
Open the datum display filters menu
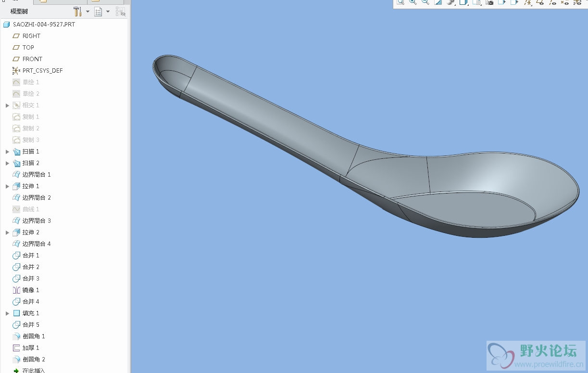(527, 2)
